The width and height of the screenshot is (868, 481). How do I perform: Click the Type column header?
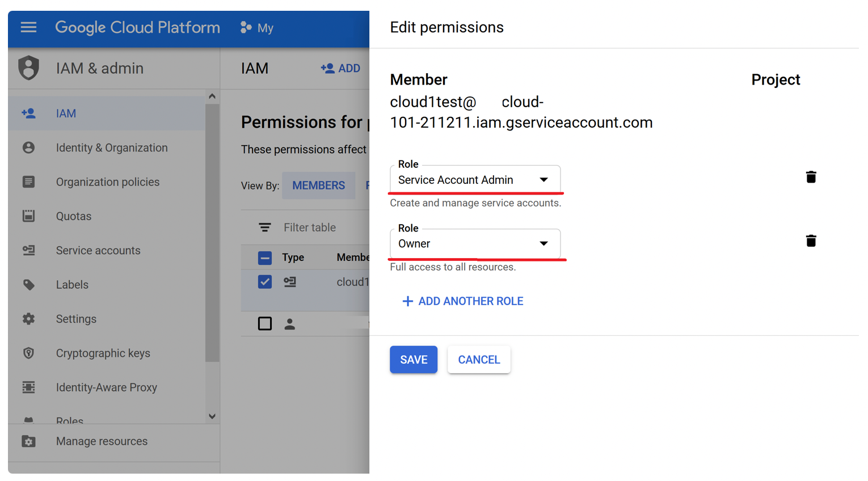(293, 258)
